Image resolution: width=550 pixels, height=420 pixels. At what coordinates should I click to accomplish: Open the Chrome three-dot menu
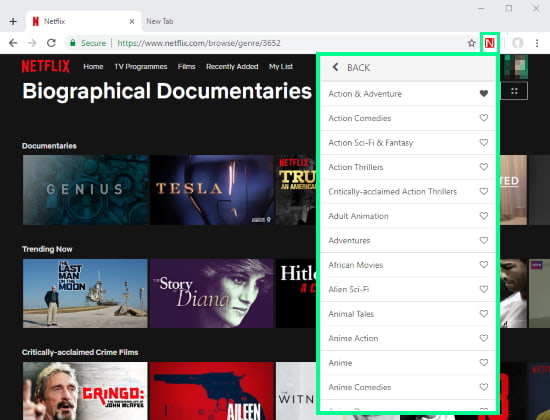(x=537, y=43)
